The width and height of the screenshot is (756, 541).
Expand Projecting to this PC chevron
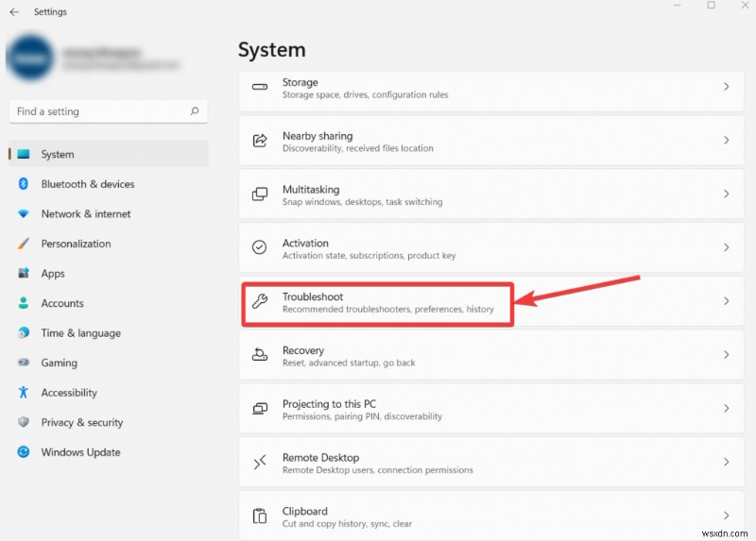tap(726, 409)
